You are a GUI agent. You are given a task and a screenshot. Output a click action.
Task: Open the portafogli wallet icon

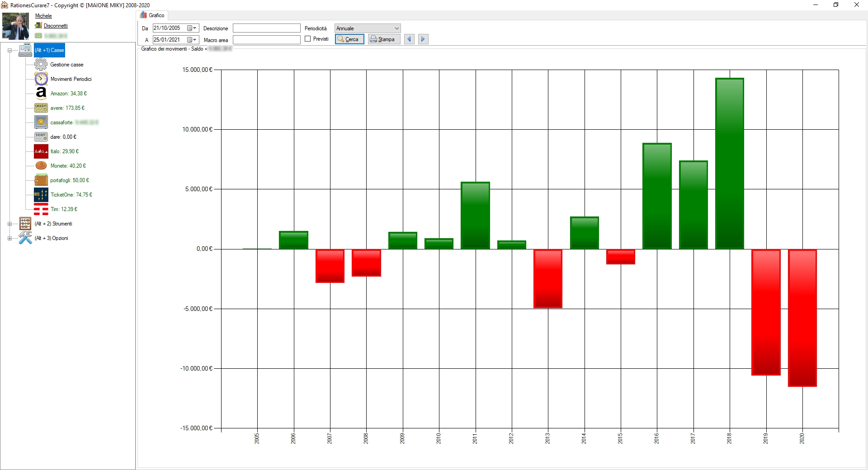(41, 180)
